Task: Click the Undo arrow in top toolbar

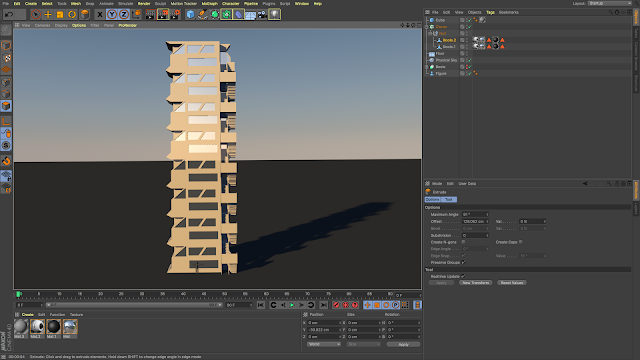Action: click(9, 14)
